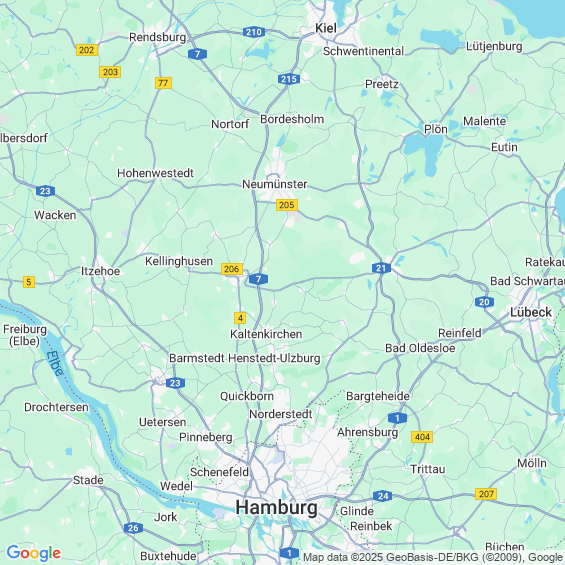The height and width of the screenshot is (565, 565).
Task: Click the A215 highway shield
Action: [289, 79]
